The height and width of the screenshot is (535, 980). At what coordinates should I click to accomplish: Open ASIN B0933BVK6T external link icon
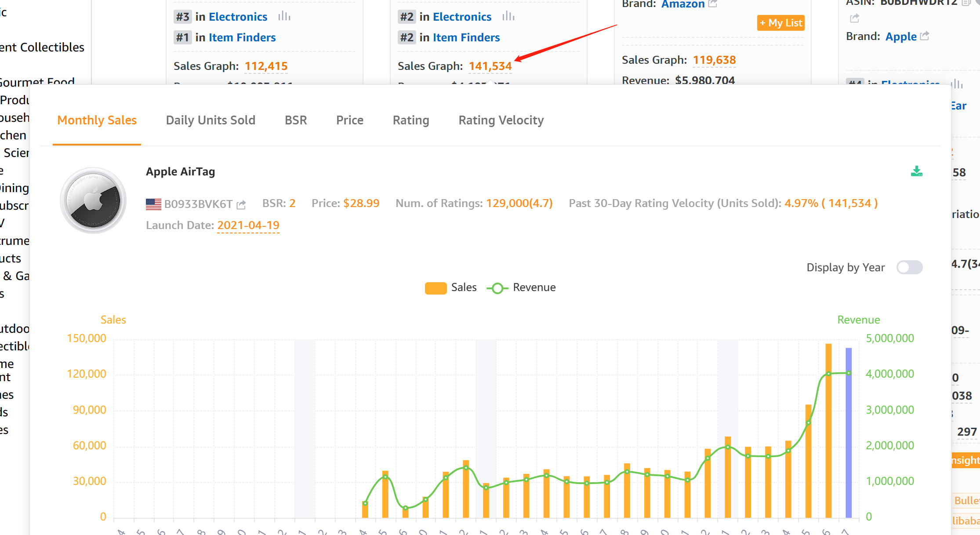click(241, 204)
